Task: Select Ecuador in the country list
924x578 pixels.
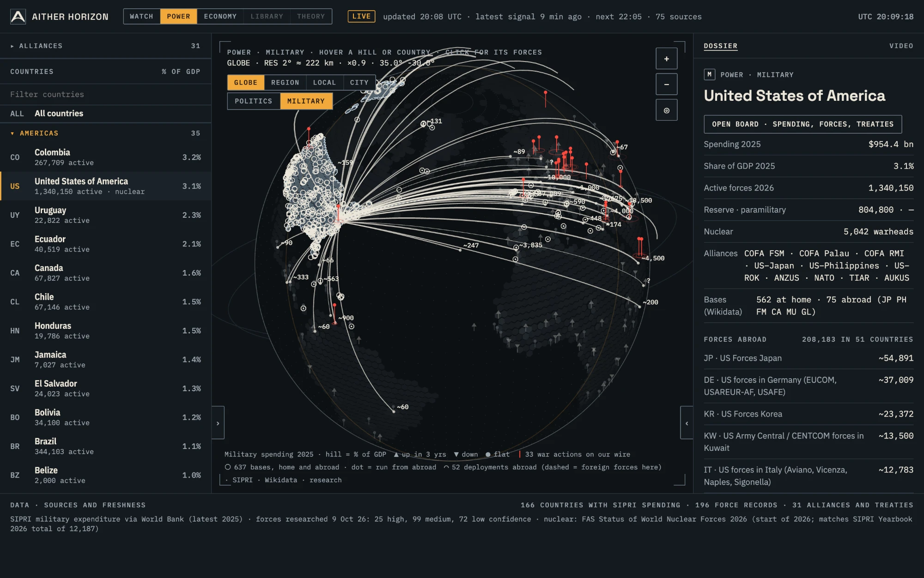Action: 106,244
